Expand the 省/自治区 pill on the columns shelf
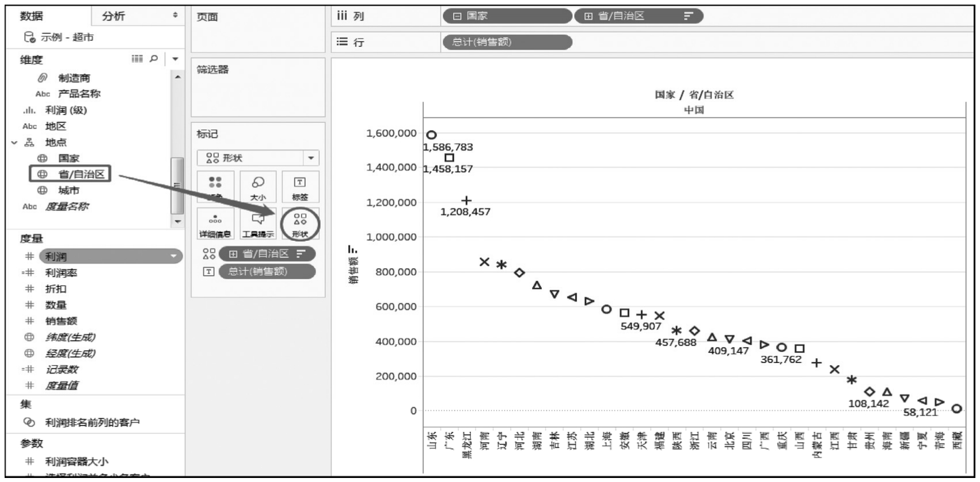 coord(588,16)
